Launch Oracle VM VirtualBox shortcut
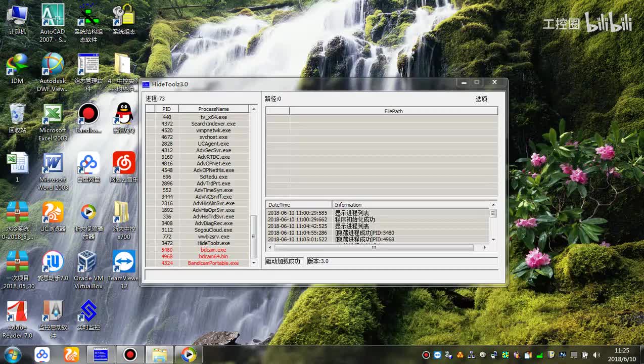Screen dimensions: 644x364 [x=88, y=270]
